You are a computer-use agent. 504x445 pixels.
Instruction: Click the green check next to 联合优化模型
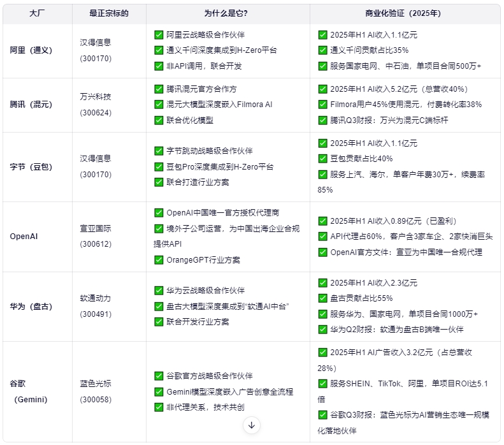[x=159, y=120]
